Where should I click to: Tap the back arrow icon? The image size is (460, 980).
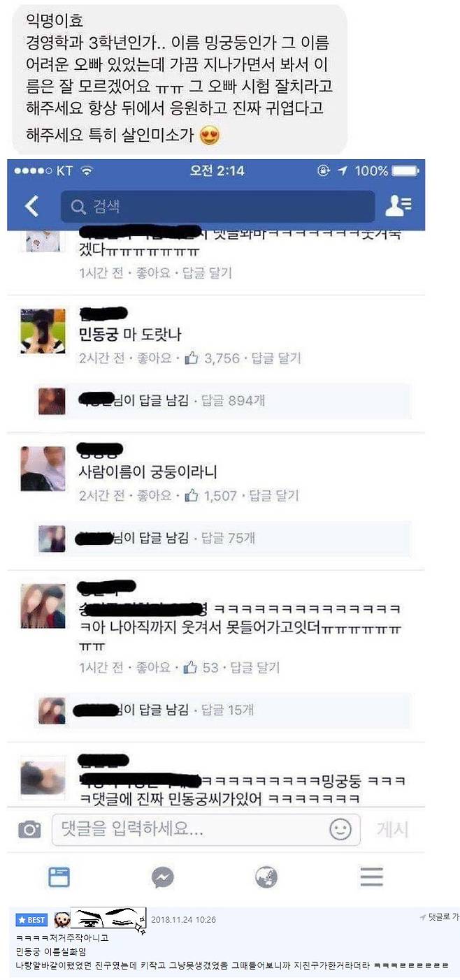(31, 206)
